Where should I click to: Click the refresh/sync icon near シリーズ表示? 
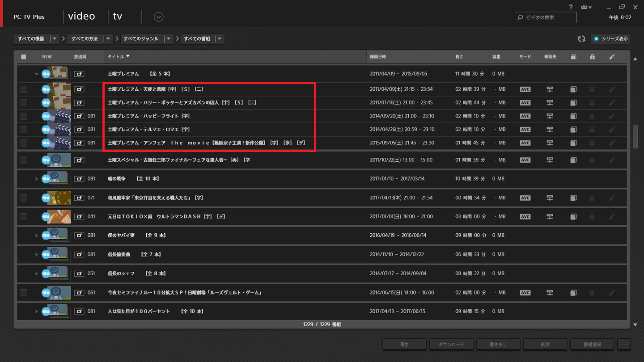click(x=581, y=39)
